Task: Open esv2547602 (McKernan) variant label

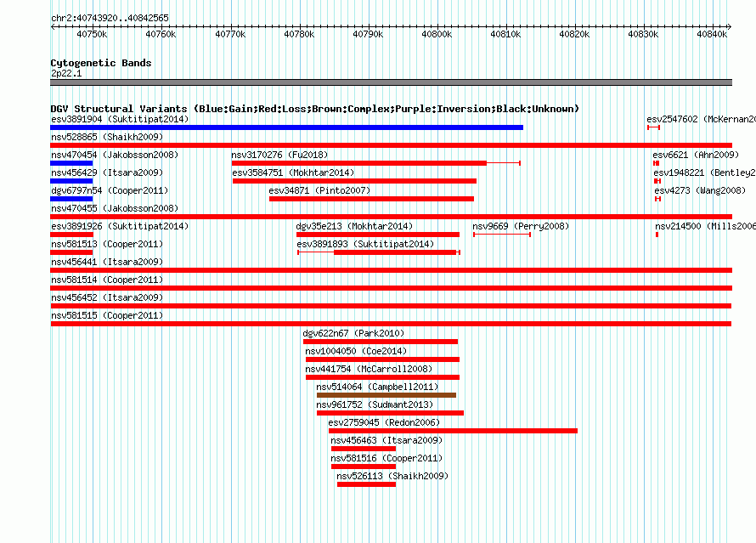Action: click(x=701, y=119)
